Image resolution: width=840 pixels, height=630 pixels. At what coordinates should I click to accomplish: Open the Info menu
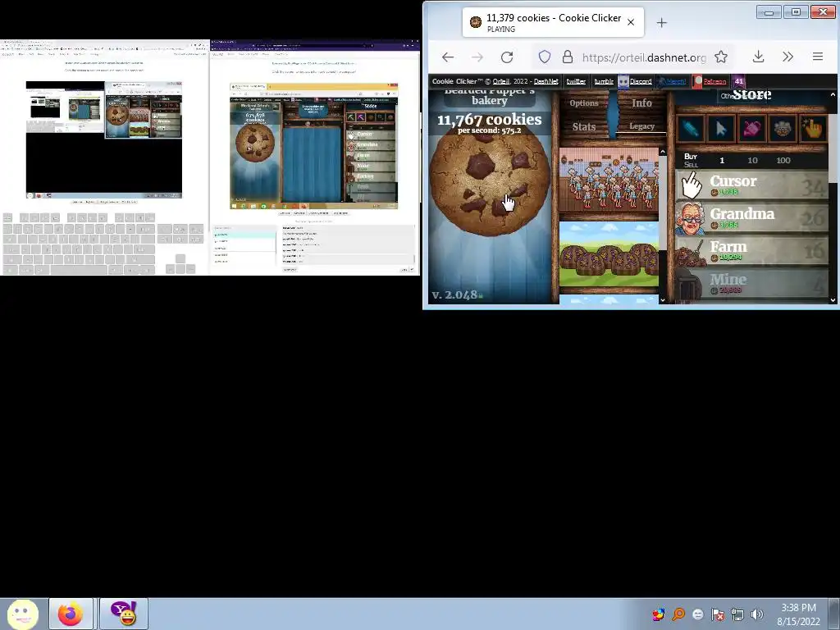pos(641,103)
